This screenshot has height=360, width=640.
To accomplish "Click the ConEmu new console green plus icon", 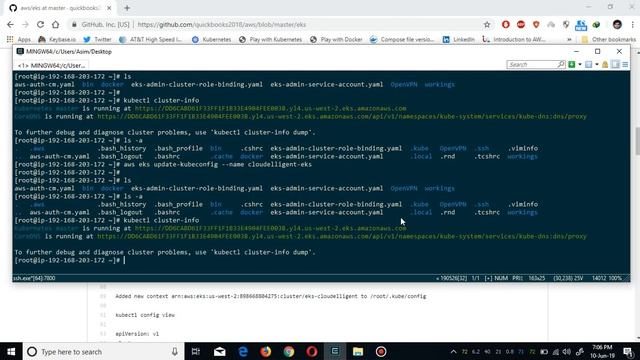I will [x=572, y=64].
